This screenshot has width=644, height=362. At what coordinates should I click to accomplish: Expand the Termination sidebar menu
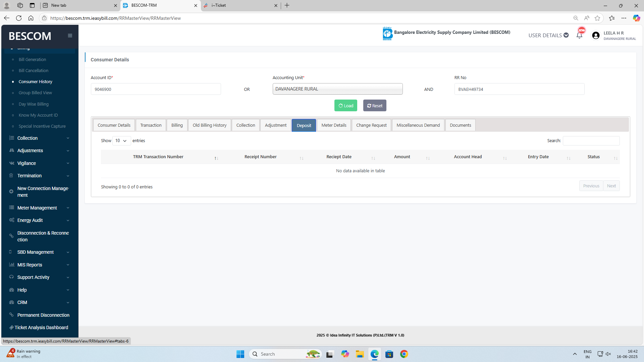pos(40,176)
